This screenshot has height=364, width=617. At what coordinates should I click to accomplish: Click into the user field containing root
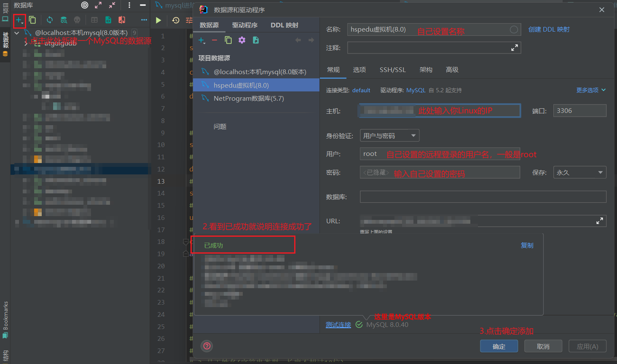(440, 154)
